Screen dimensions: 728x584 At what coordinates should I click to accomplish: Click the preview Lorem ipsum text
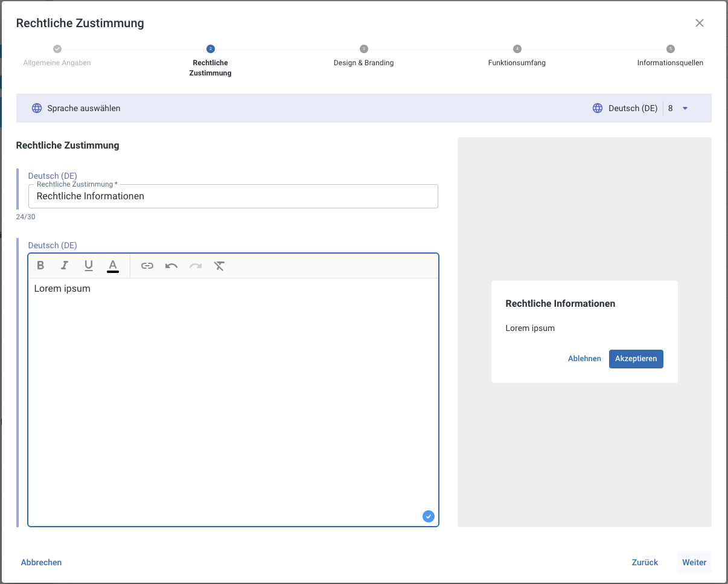[x=530, y=329]
